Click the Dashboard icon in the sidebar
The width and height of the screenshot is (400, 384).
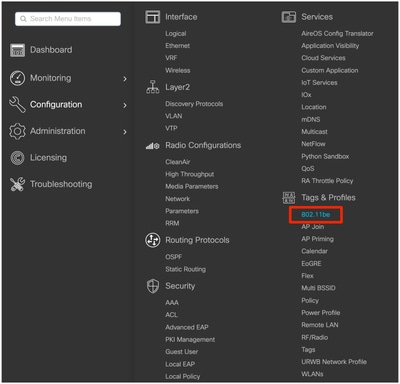(x=17, y=50)
